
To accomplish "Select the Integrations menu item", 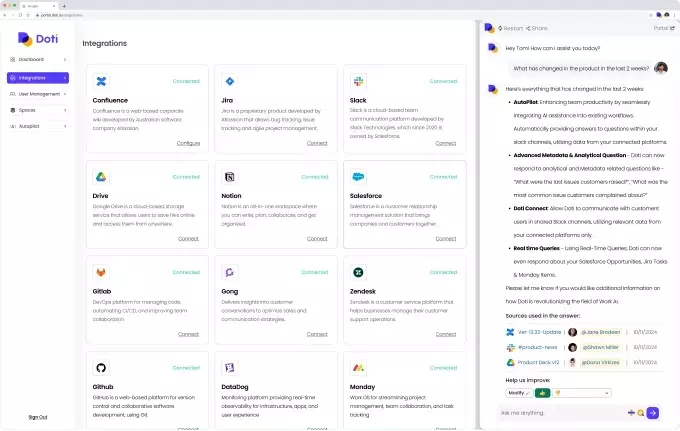I will 38,78.
